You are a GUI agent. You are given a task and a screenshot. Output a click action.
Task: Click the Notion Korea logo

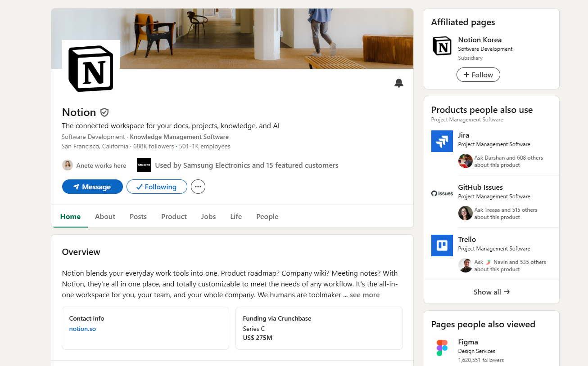click(x=442, y=46)
